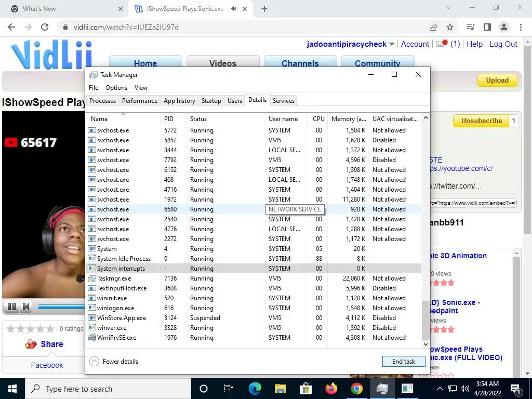Open Task Manager View menu
Viewport: 532px width, 399px height.
(141, 87)
